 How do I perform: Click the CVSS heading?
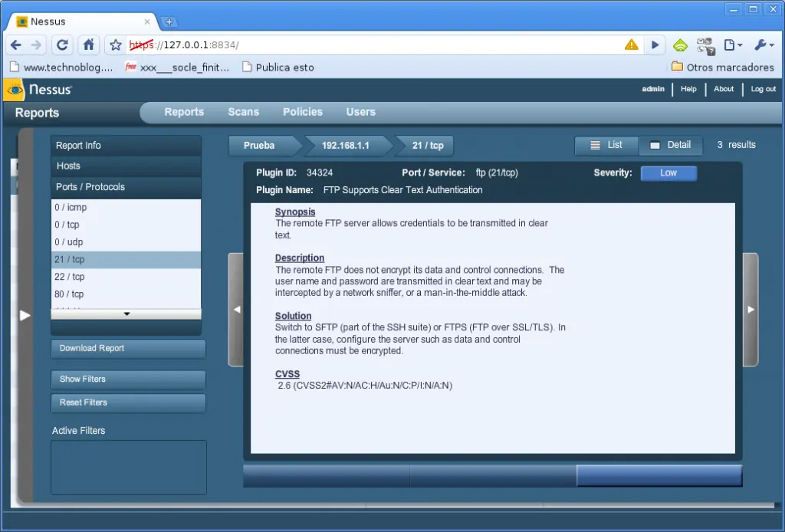(x=287, y=374)
